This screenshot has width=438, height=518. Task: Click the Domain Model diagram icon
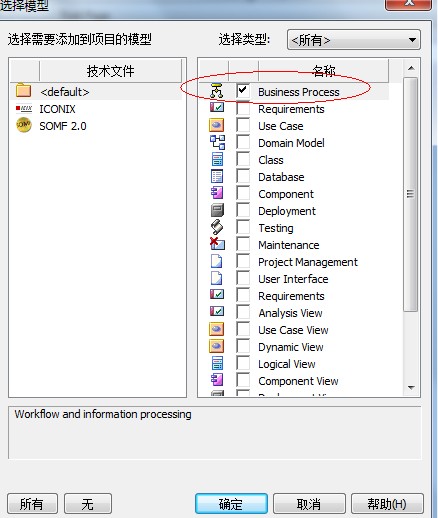pos(217,143)
